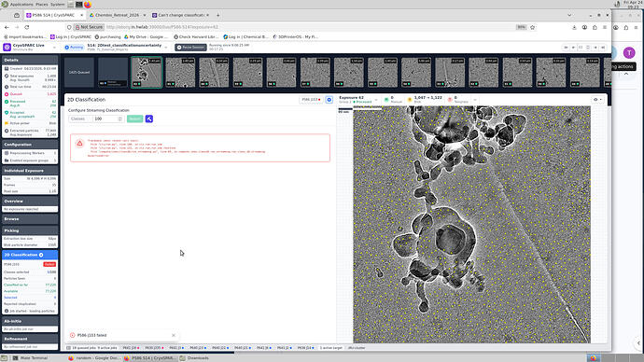This screenshot has width=644, height=362.
Task: Open the Ab-Initio sidebar section
Action: tap(30, 321)
